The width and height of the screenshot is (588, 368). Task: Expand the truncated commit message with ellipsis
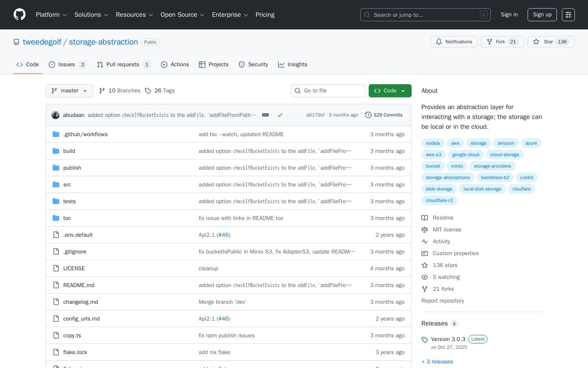(x=265, y=115)
